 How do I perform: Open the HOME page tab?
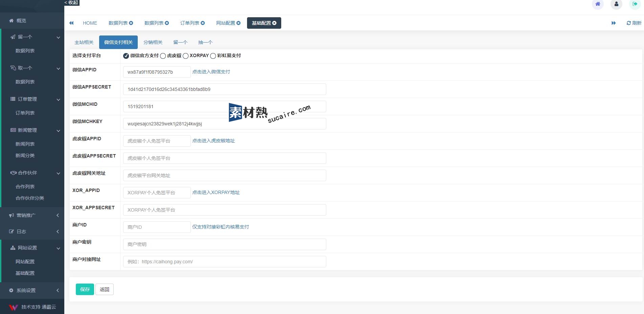(90, 23)
